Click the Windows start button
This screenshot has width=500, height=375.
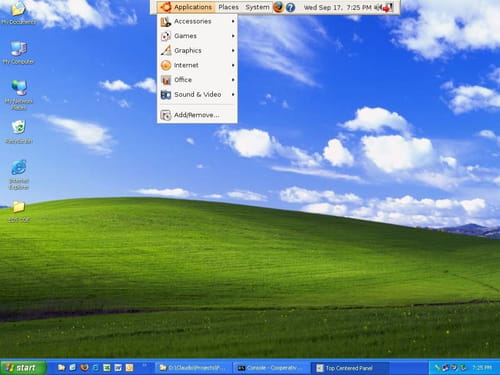tap(23, 368)
